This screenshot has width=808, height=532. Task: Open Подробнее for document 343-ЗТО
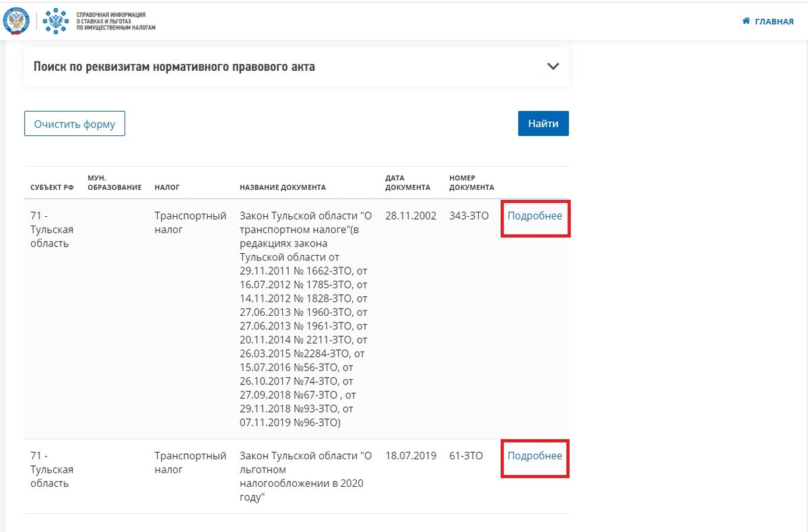click(535, 216)
